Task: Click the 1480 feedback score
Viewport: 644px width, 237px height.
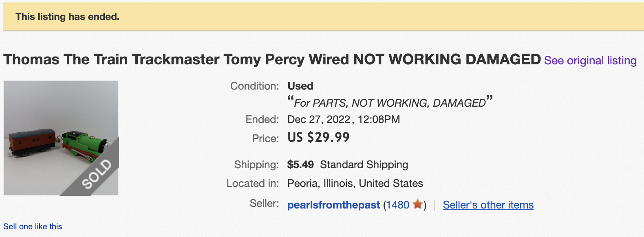Action: coord(397,205)
